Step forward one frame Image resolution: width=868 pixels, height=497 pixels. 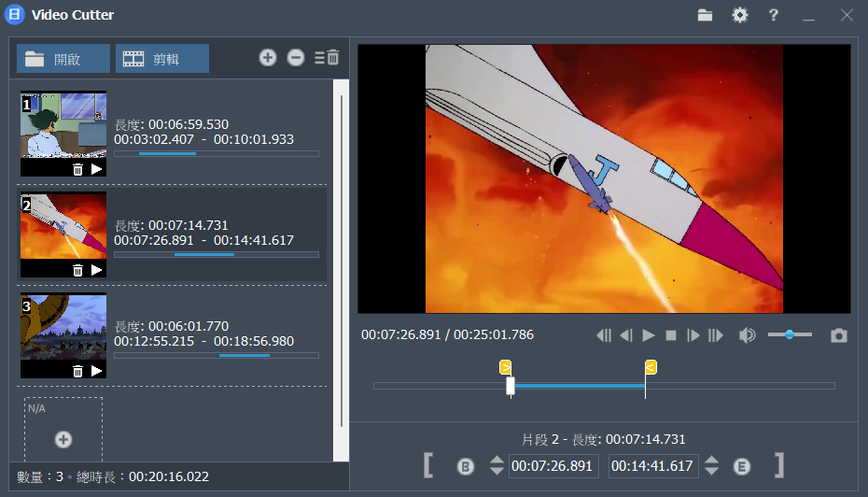pyautogui.click(x=693, y=335)
